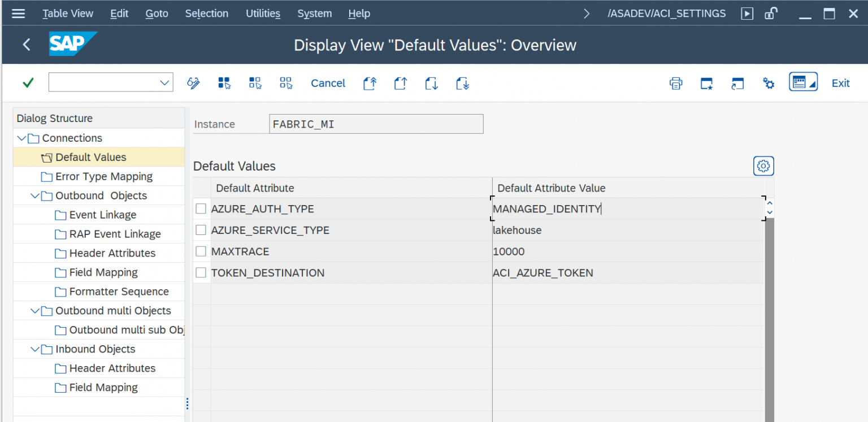Open the Selection menu

click(207, 14)
